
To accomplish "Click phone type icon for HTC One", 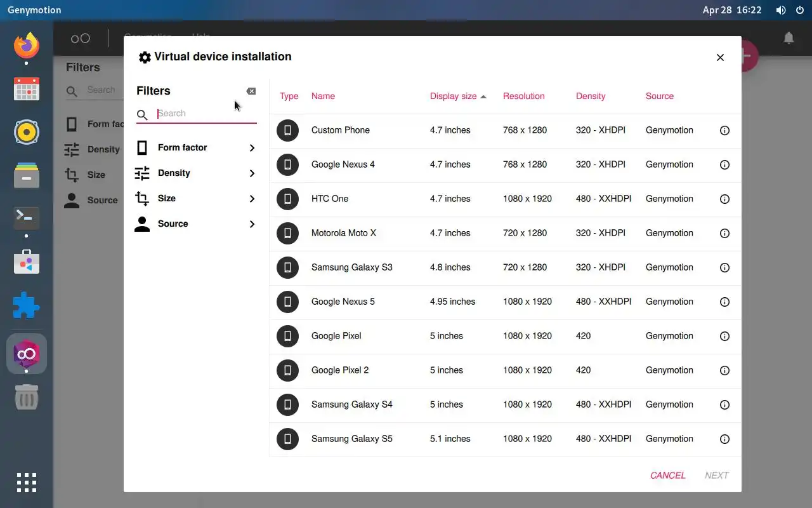I will coord(287,199).
